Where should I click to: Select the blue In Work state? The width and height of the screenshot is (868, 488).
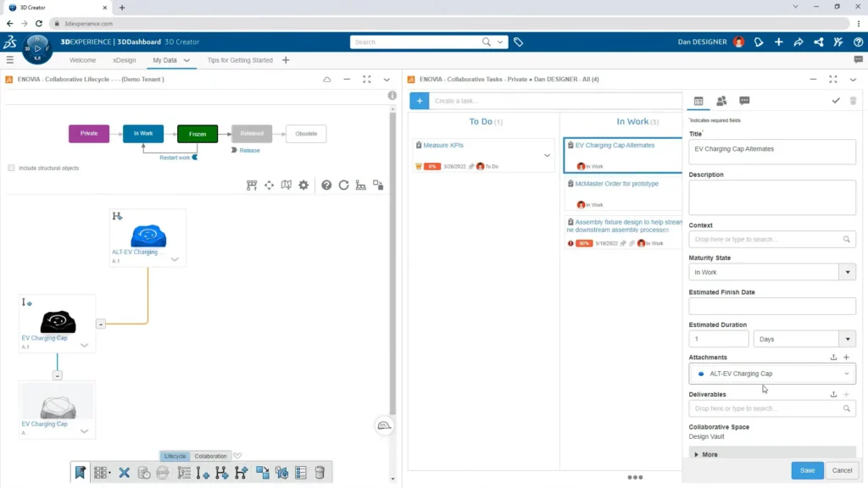click(142, 133)
